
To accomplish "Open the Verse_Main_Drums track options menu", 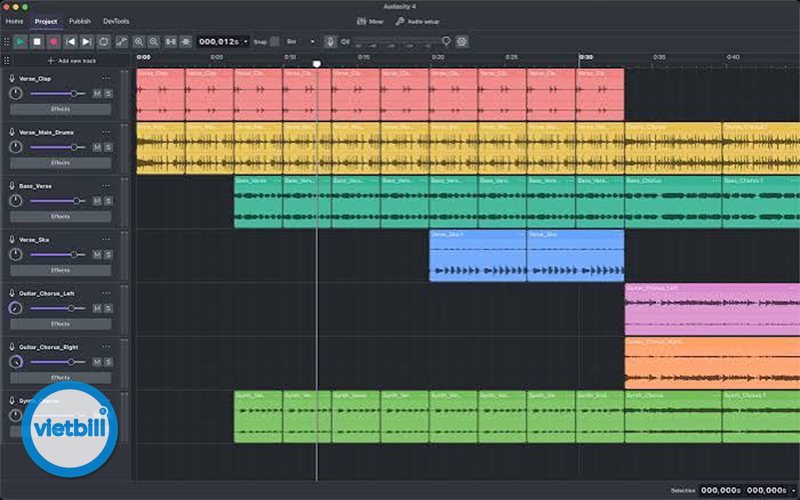I will pos(106,132).
